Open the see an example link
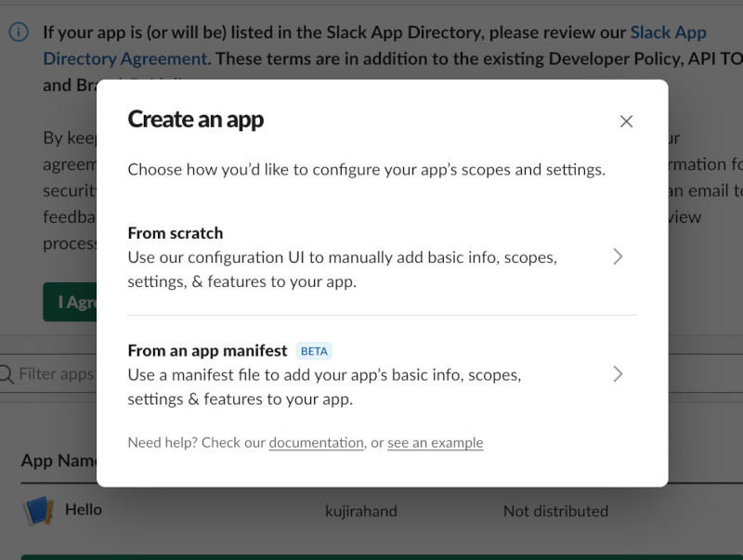 pyautogui.click(x=435, y=443)
